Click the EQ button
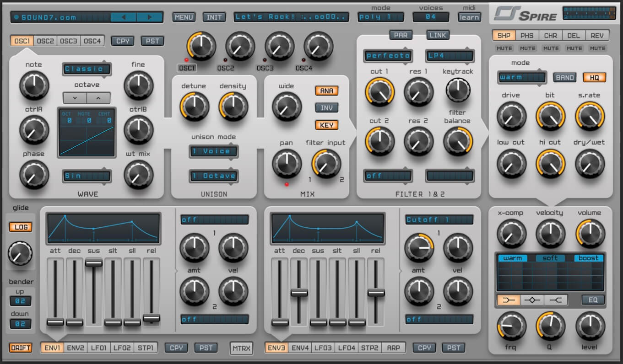Image resolution: width=623 pixels, height=364 pixels. click(593, 300)
